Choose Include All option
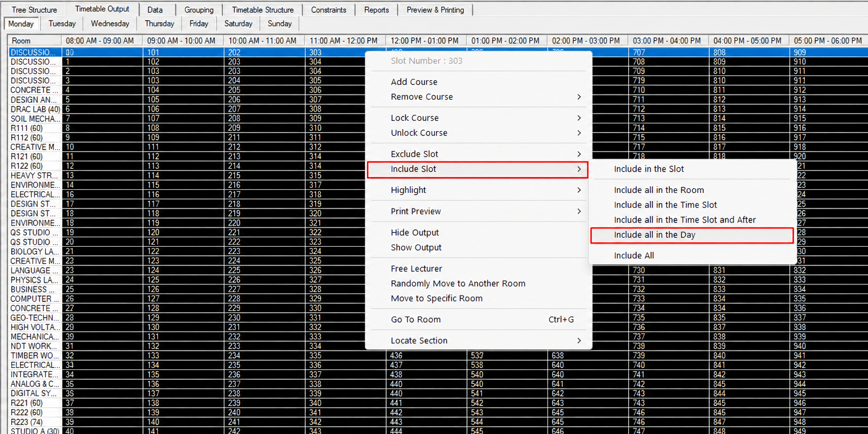The height and width of the screenshot is (434, 868). (692, 255)
